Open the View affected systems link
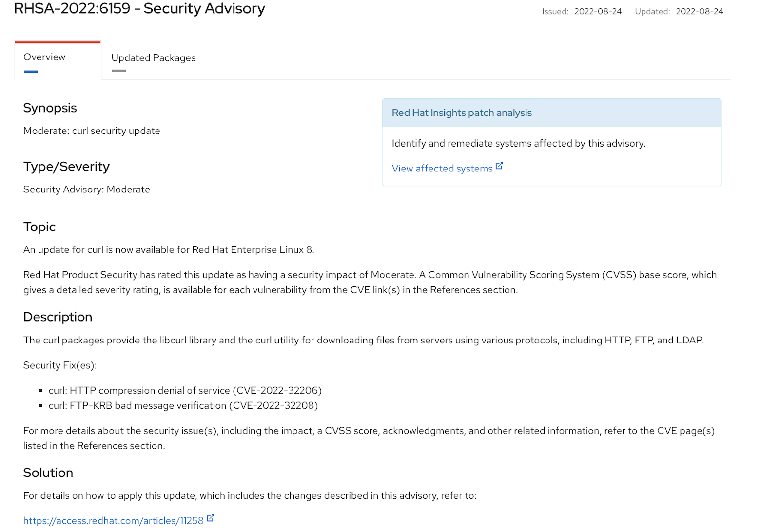The width and height of the screenshot is (780, 532). click(x=441, y=168)
